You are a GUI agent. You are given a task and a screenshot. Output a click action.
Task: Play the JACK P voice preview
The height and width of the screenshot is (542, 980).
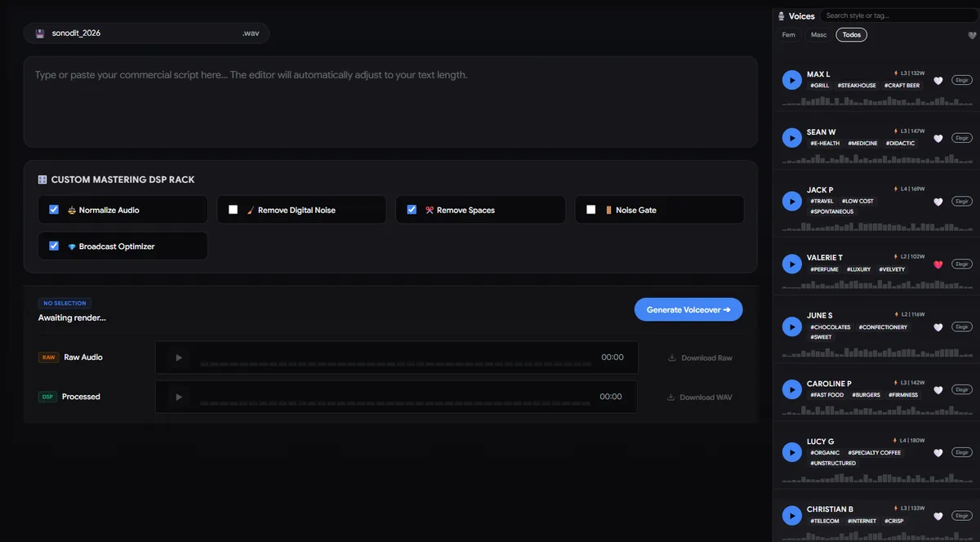(791, 201)
